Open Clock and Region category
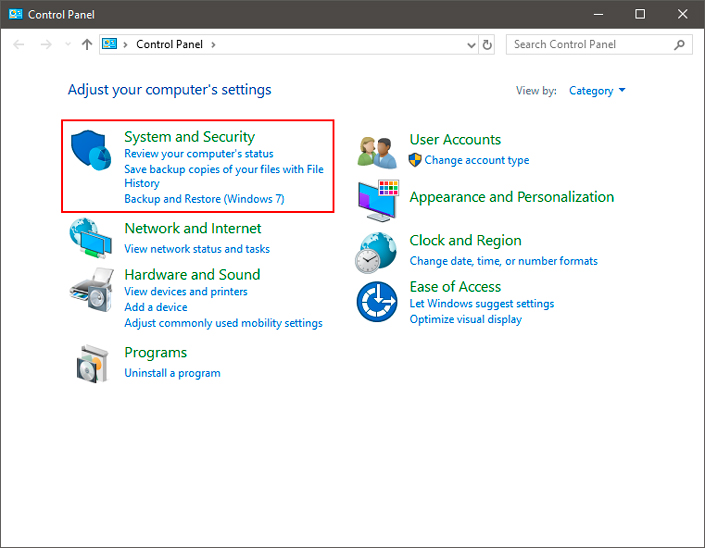This screenshot has height=548, width=705. coord(465,241)
